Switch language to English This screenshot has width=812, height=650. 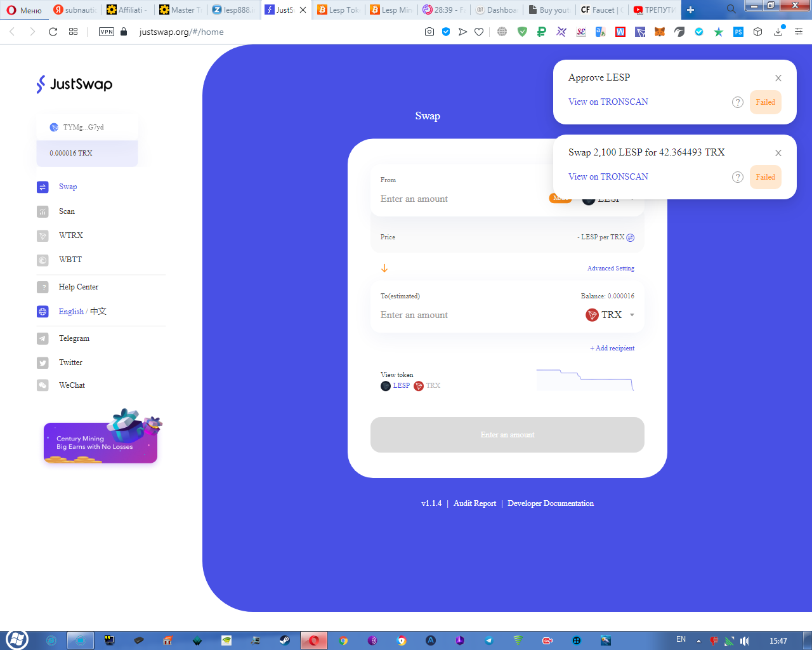[71, 312]
